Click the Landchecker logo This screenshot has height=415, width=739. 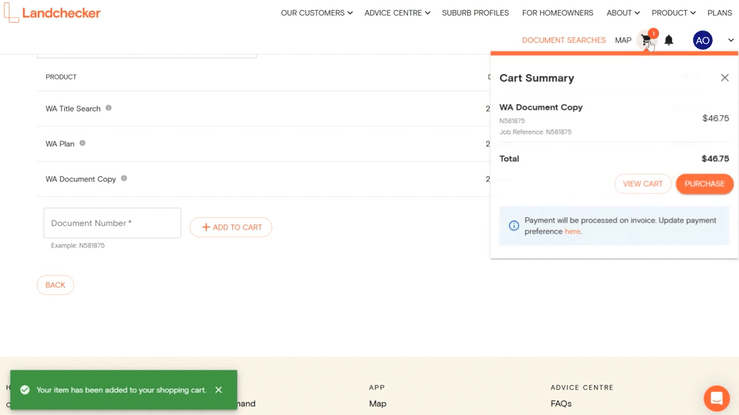pos(52,13)
